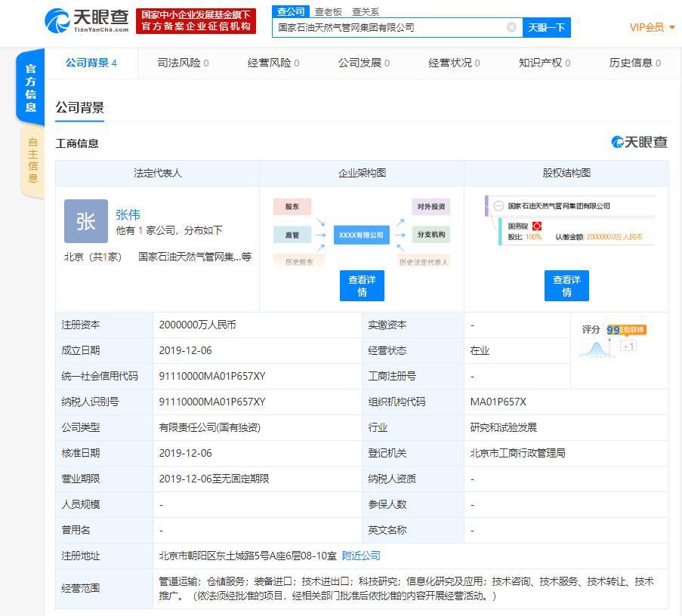Open the 司法风险 tab
Screen dimensions: 682x616
pos(181,63)
